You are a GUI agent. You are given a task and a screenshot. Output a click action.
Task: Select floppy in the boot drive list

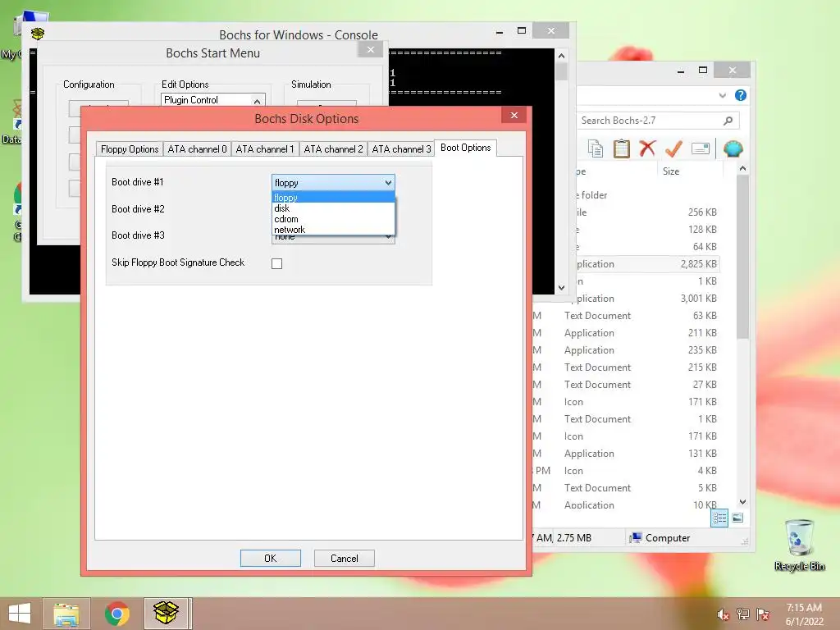click(x=333, y=198)
